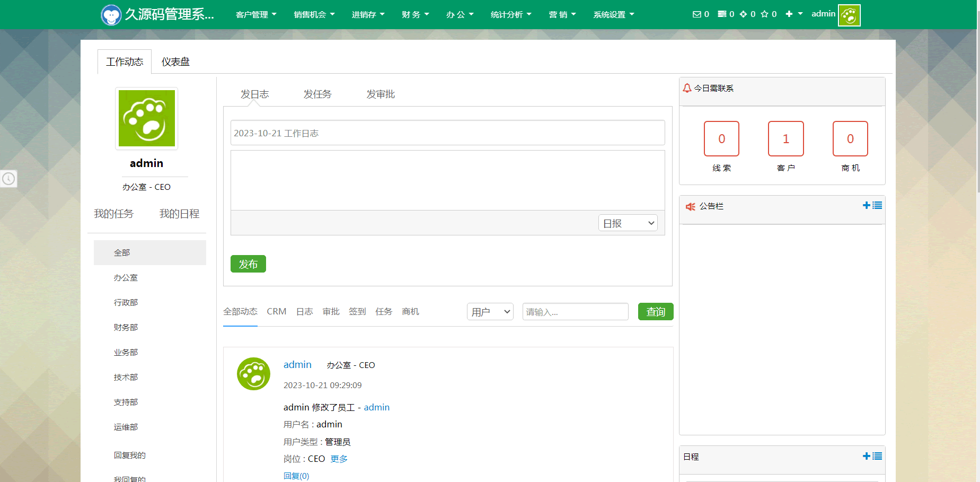Expand the 用户 filter dropdown
The width and height of the screenshot is (980, 482).
click(x=490, y=312)
